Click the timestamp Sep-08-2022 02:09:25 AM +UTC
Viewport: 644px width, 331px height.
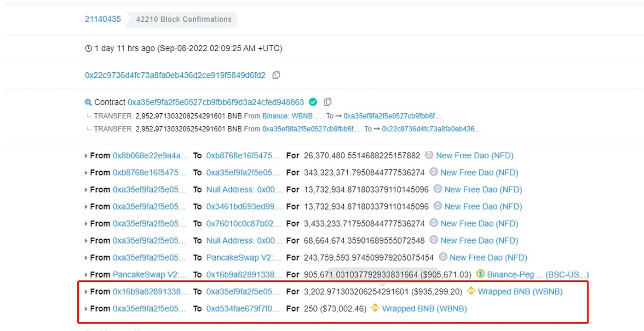(x=220, y=48)
